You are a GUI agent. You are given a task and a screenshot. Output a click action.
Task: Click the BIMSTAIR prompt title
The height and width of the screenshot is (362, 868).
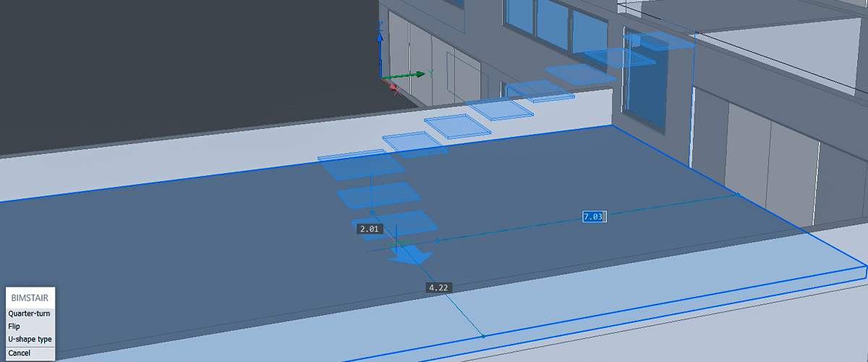click(x=30, y=298)
